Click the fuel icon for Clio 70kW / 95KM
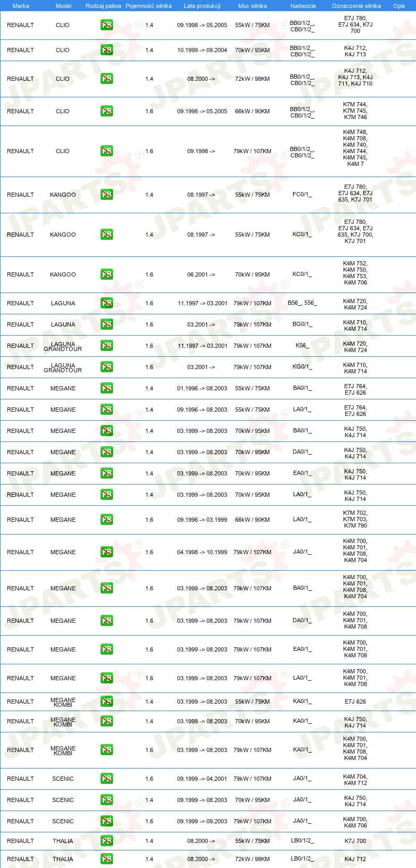 [x=107, y=50]
